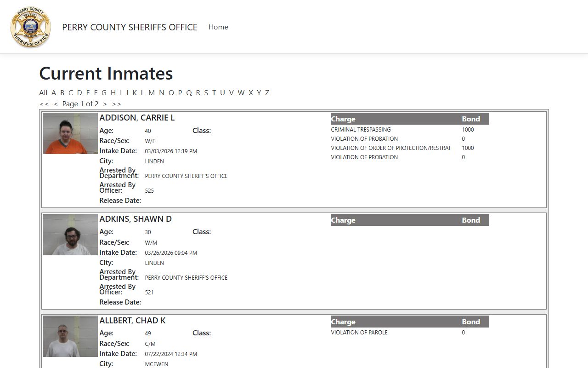Jump to first page with << arrows
Image resolution: width=588 pixels, height=368 pixels.
pos(44,104)
